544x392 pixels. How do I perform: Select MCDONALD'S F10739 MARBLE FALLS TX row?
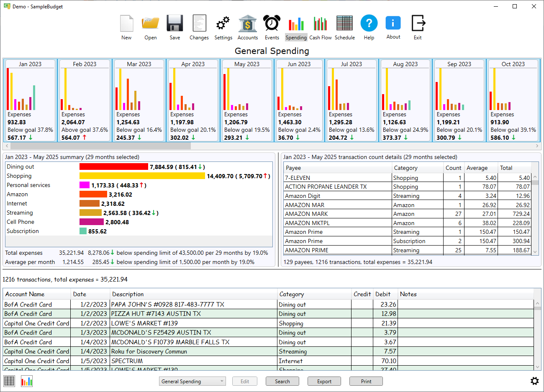(x=269, y=342)
